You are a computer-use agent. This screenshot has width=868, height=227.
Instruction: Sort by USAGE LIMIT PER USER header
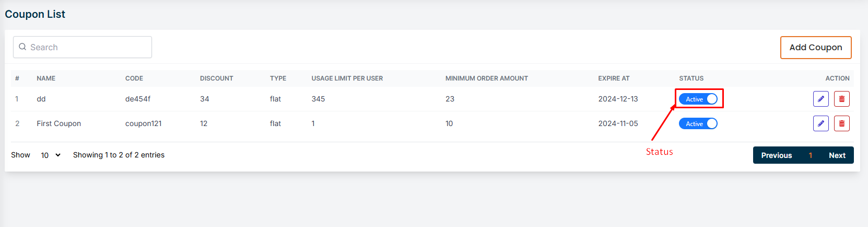tap(347, 78)
